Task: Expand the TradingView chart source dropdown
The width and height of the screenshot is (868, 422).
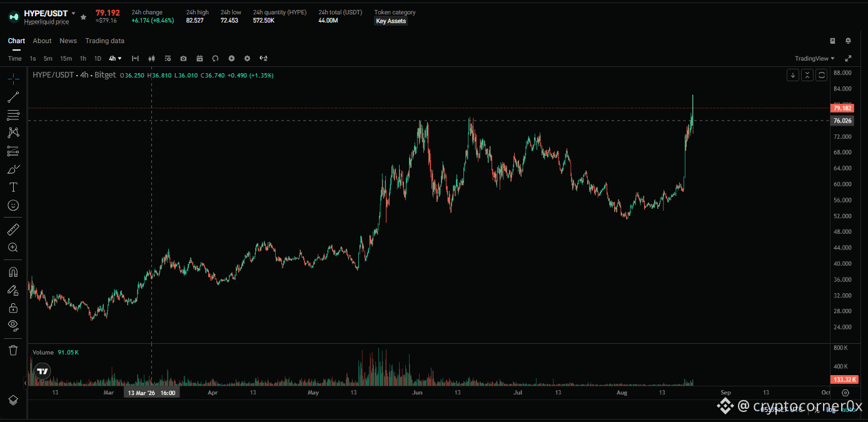Action: coord(815,58)
